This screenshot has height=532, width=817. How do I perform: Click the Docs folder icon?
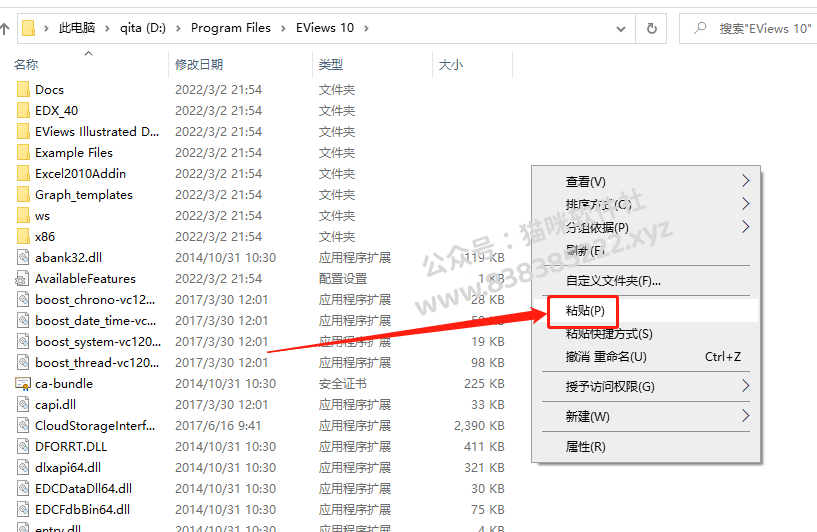(23, 90)
